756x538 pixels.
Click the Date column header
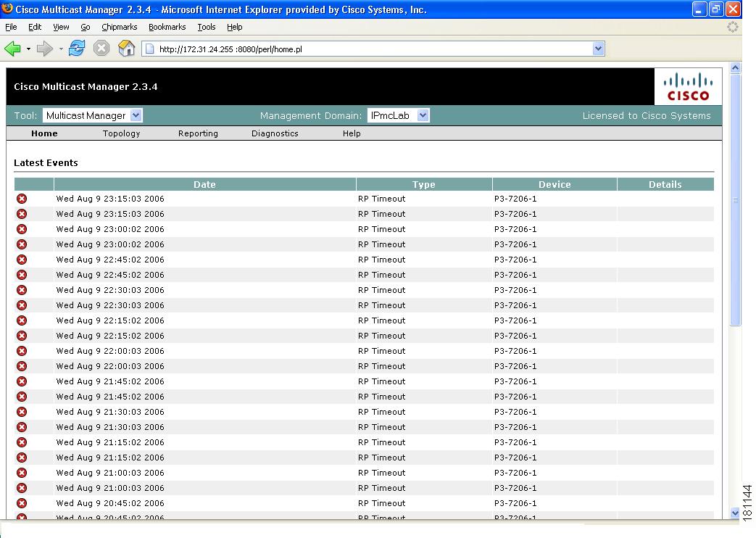[x=204, y=184]
